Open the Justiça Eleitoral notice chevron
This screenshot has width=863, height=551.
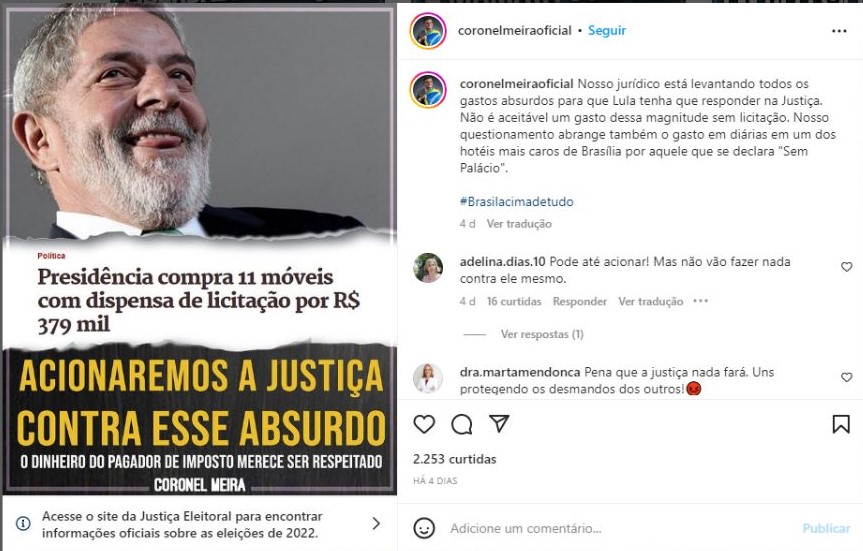[x=376, y=523]
